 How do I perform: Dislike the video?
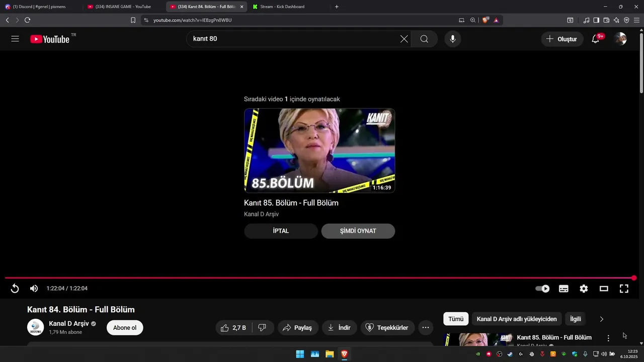tap(262, 328)
